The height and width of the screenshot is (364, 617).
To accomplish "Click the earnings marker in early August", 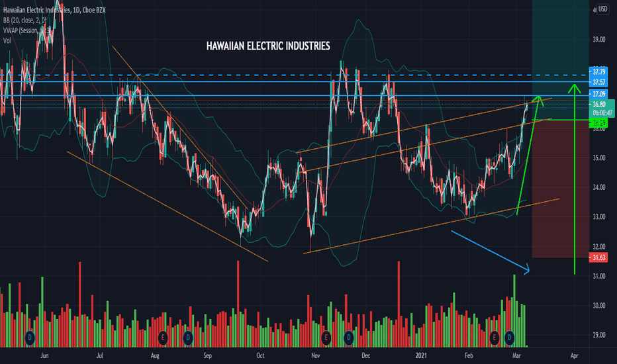I will 162,338.
